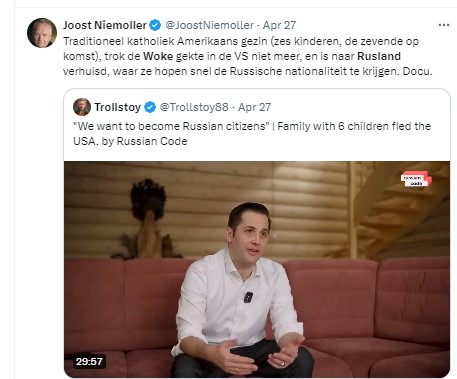Open the three-dot more options menu
This screenshot has width=457, height=379.
(x=444, y=25)
